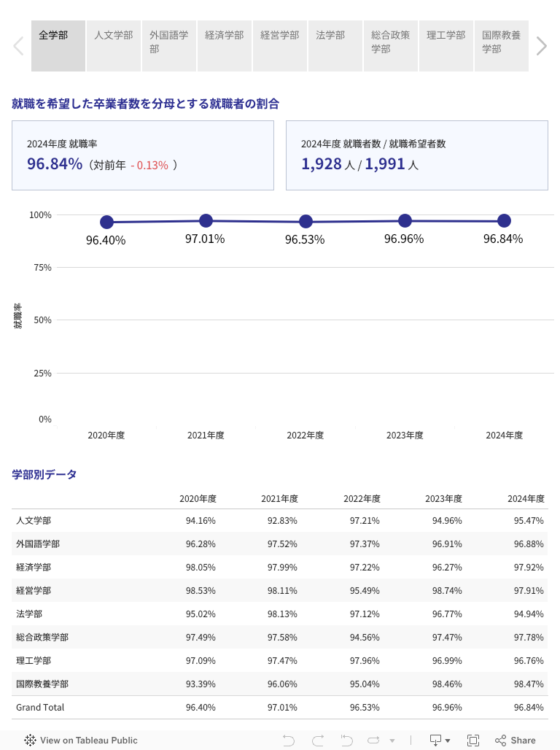
Task: Expand the replay speed dropdown arrow
Action: pos(392,741)
